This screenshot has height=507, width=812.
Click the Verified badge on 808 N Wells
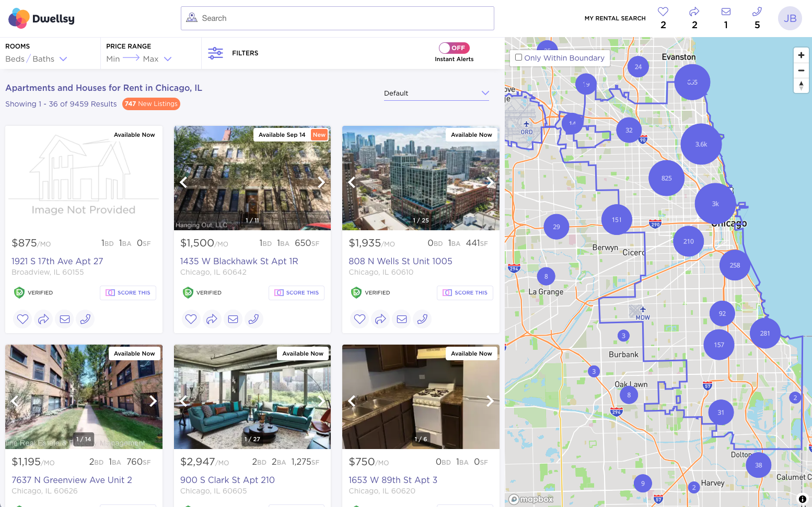(371, 293)
